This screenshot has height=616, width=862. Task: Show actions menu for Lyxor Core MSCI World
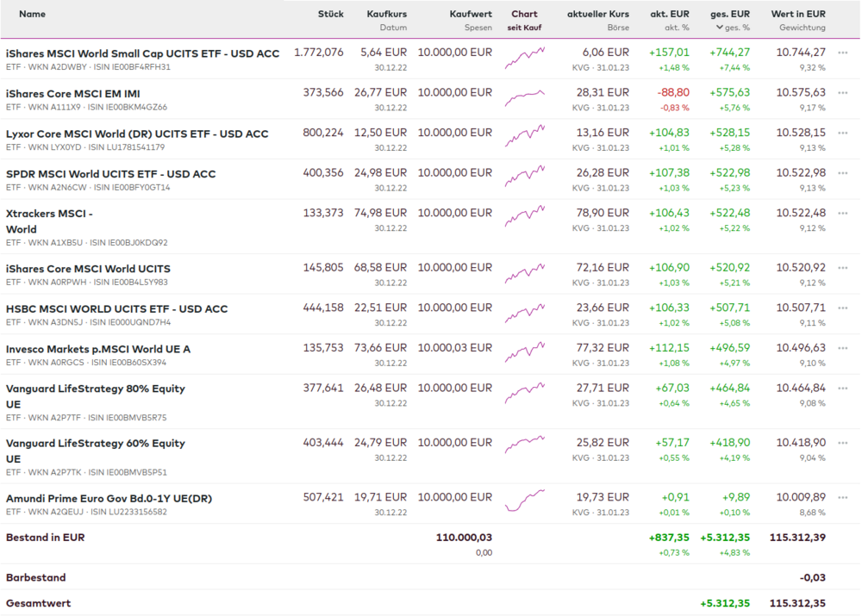pos(842,134)
